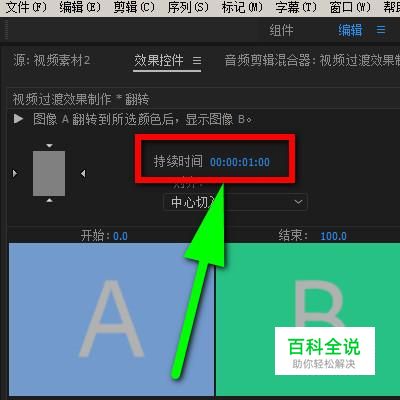The image size is (400, 400).
Task: Switch to the 组件 workspace
Action: [x=281, y=30]
